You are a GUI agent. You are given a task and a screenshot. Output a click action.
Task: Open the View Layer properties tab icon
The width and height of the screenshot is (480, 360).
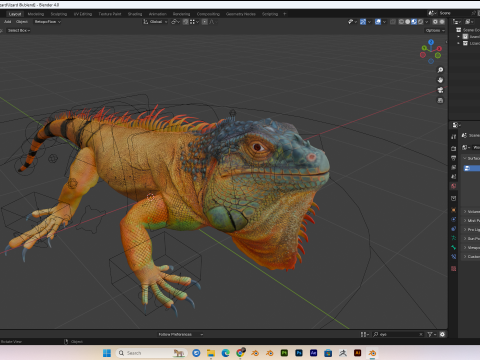tap(454, 167)
